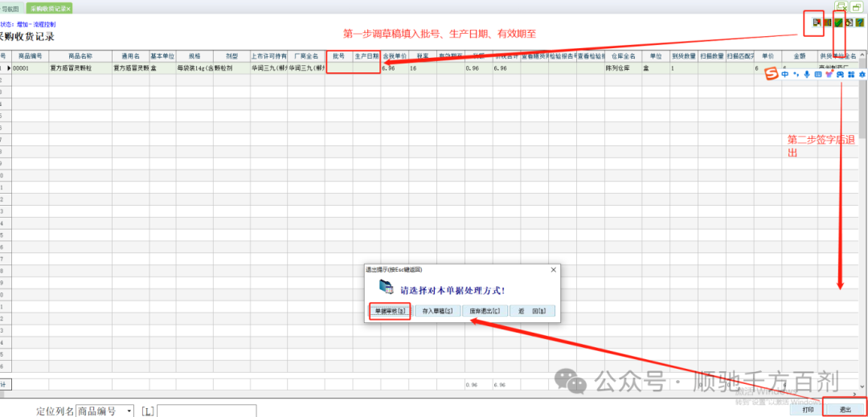Click the cell 复方感冒灵颗粒 under 商品名称
The image size is (868, 417).
(x=80, y=68)
